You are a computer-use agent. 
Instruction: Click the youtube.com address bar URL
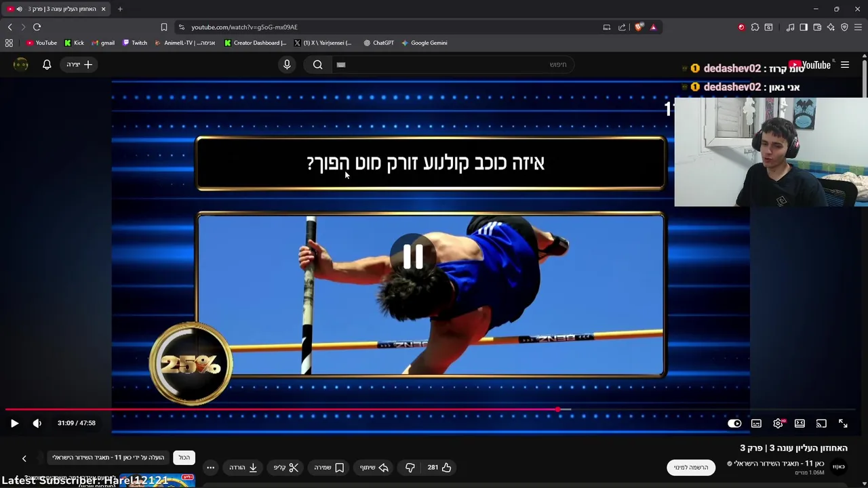coord(244,27)
